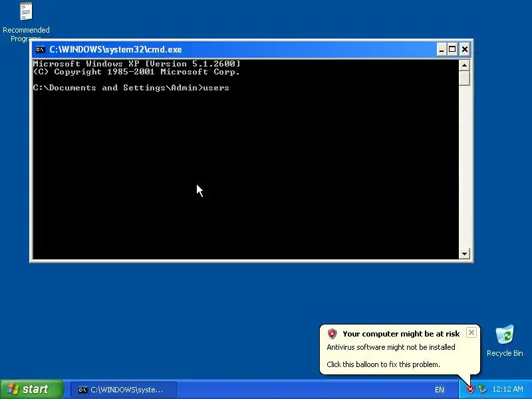Viewport: 532px width, 399px height.
Task: Click 'Click this balloon to fix this problem' text
Action: tap(383, 364)
